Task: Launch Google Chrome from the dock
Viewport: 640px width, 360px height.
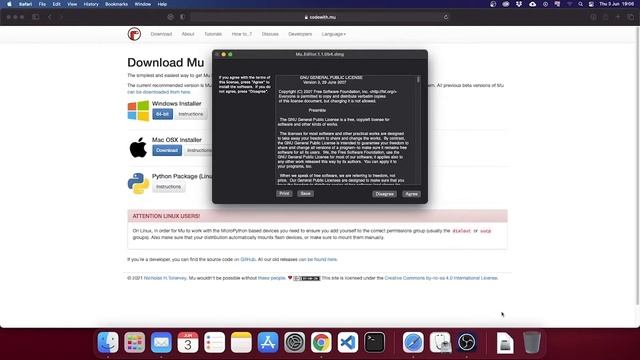Action: click(321, 342)
